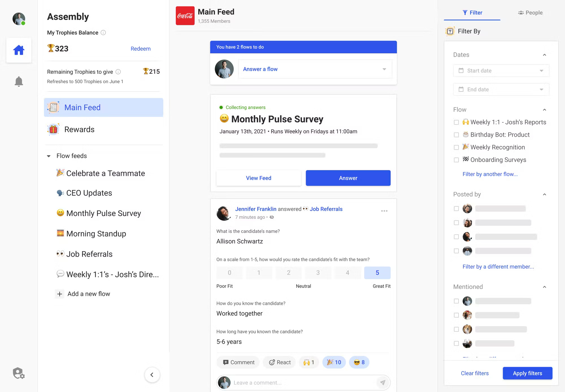The image size is (565, 392).
Task: Collapse the Dates filter section
Action: click(x=545, y=54)
